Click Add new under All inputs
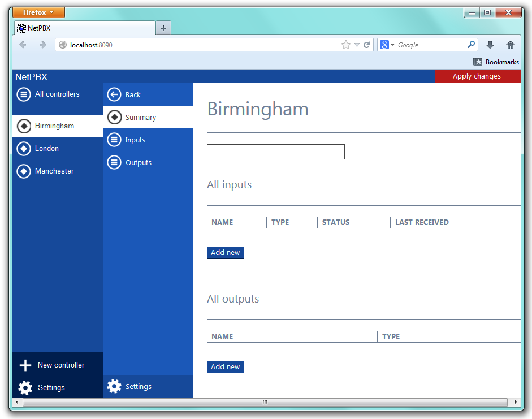 pyautogui.click(x=226, y=253)
